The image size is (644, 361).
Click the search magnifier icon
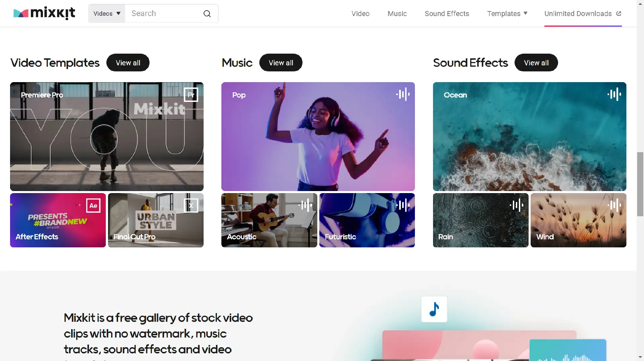[207, 14]
